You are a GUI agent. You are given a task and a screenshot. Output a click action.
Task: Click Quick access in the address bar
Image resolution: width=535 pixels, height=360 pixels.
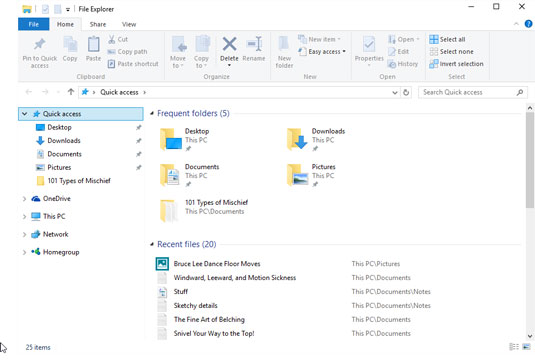click(119, 92)
